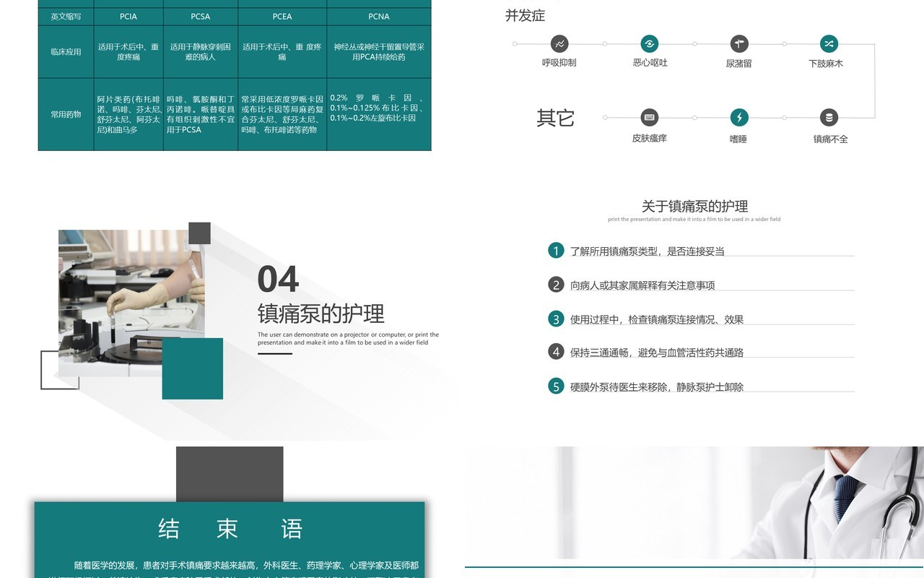Select numbered circle 1 beside 了解所用镇痛泵类型

point(556,251)
